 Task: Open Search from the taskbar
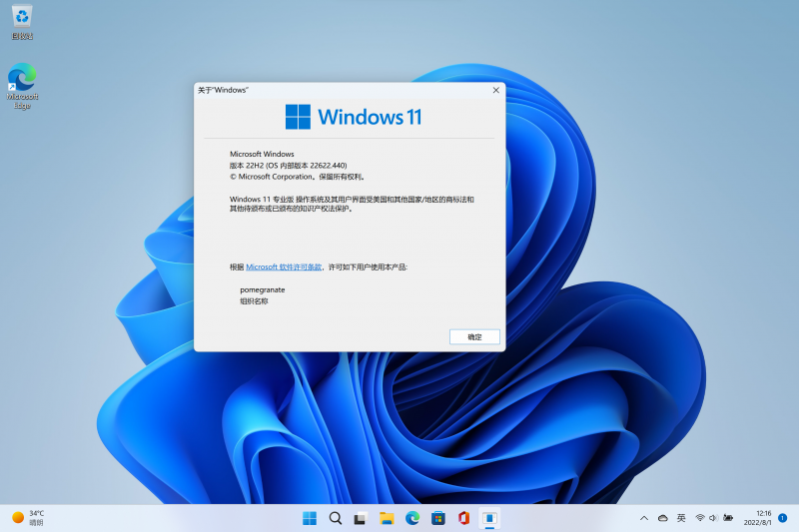(x=336, y=518)
